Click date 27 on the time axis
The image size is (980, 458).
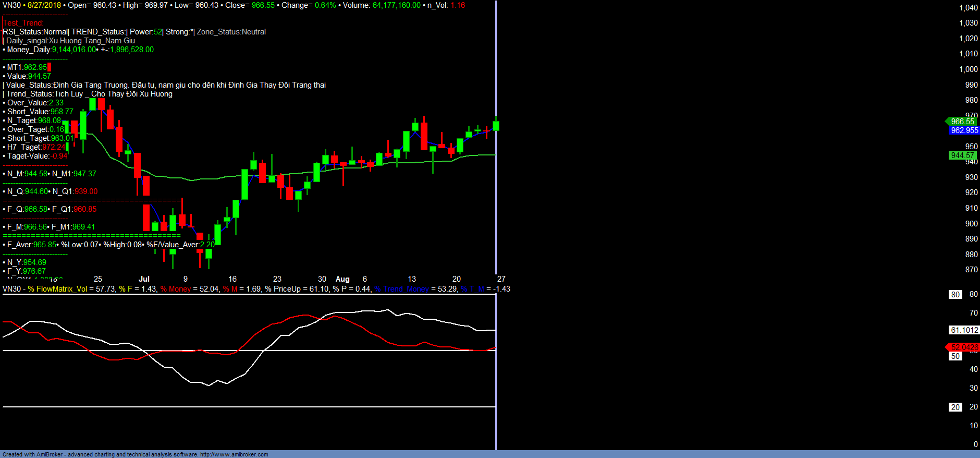501,279
